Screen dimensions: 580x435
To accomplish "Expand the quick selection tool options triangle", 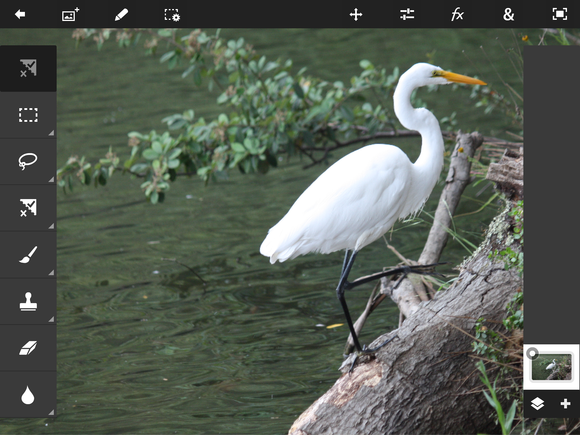I will coord(51,226).
